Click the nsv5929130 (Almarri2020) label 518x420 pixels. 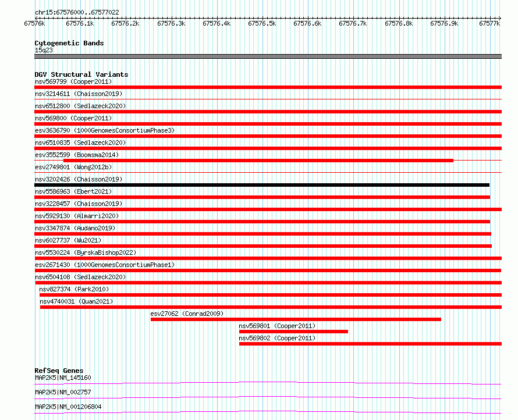77,216
